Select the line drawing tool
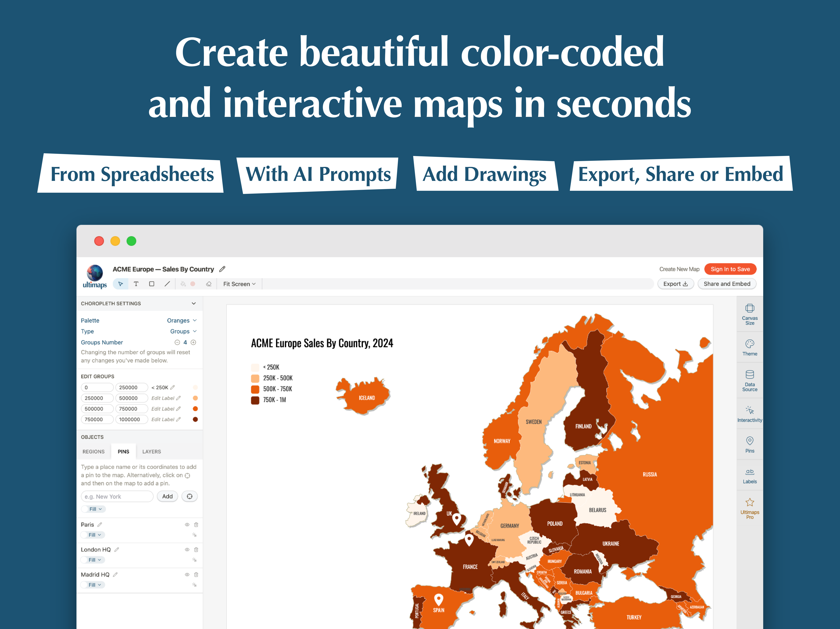 (x=167, y=284)
